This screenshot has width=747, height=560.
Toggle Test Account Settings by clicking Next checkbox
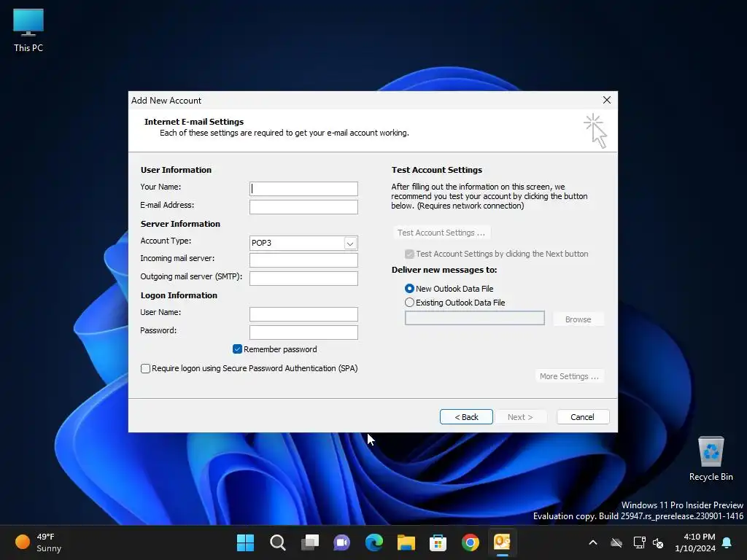click(409, 254)
